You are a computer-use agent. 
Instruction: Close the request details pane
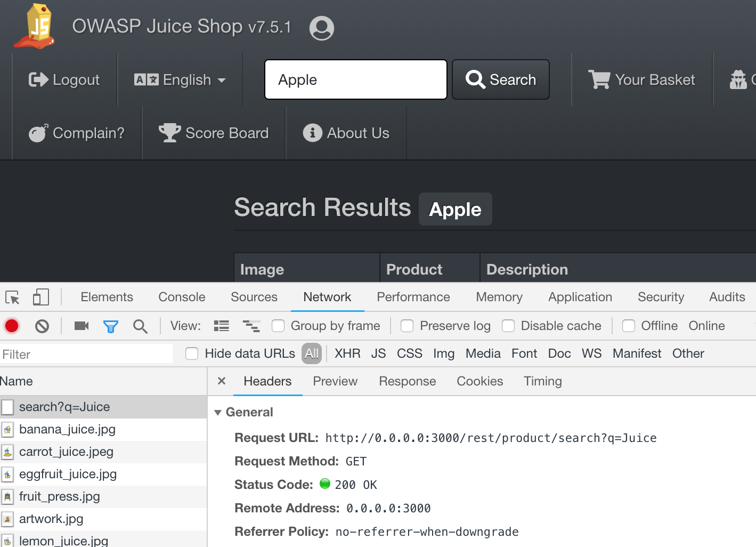[222, 381]
